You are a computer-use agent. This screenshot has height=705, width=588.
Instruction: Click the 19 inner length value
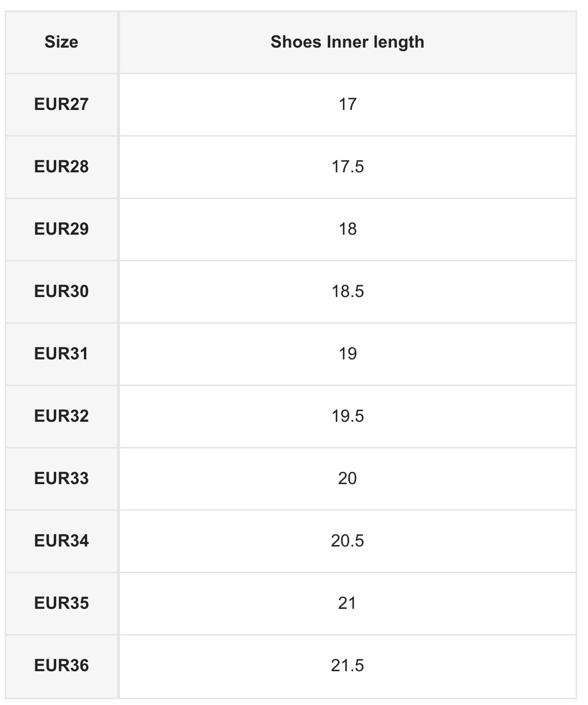click(x=348, y=354)
